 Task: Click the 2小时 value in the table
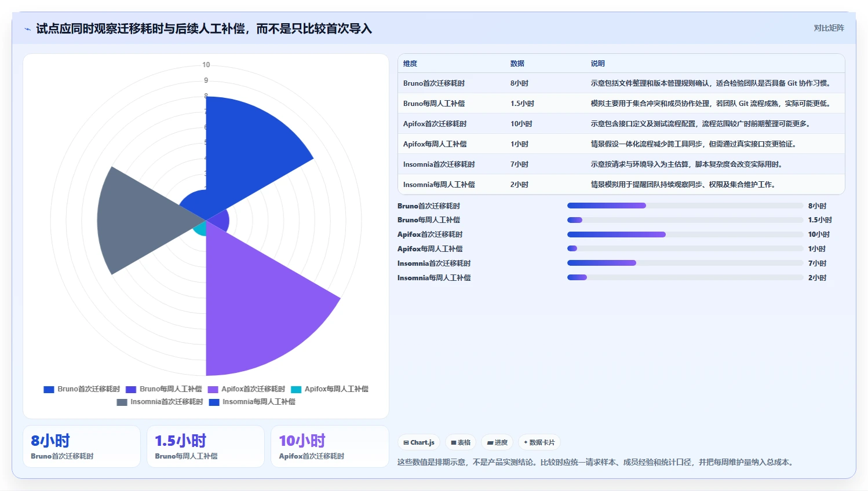click(x=519, y=185)
